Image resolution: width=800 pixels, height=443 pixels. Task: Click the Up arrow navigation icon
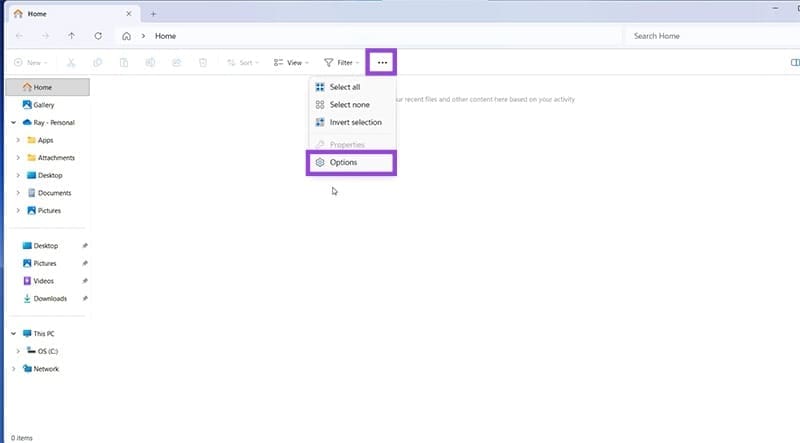click(x=72, y=36)
